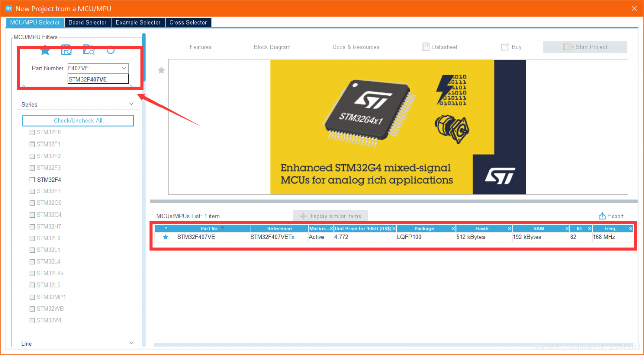Image resolution: width=644 pixels, height=355 pixels.
Task: Click the 512 kBytes flash cell
Action: [x=484, y=237]
